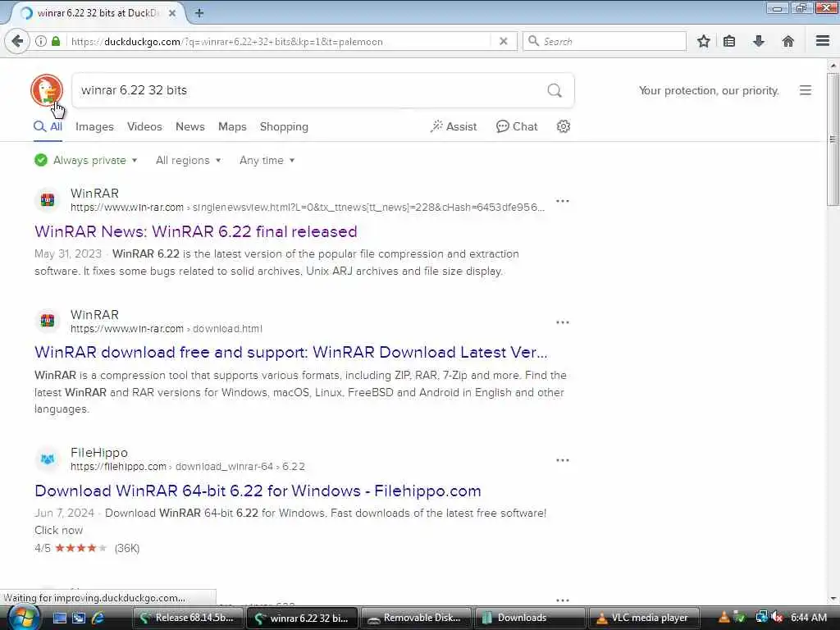Open more options for WinRAR News result
Viewport: 840px width, 630px height.
click(x=563, y=201)
